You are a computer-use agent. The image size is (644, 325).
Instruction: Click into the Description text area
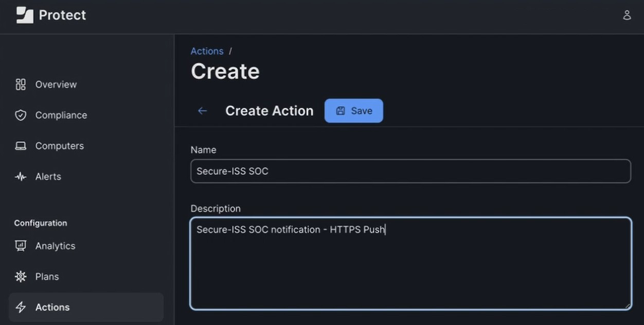410,264
